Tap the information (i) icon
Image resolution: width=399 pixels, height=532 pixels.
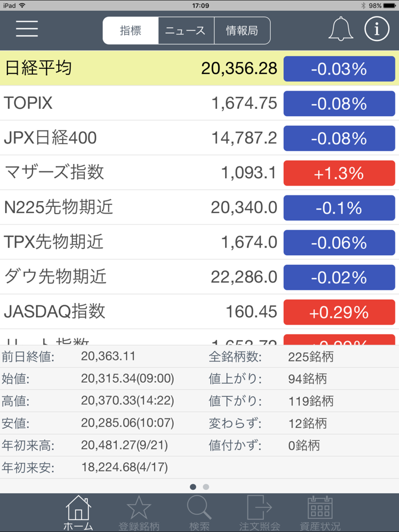pos(376,29)
